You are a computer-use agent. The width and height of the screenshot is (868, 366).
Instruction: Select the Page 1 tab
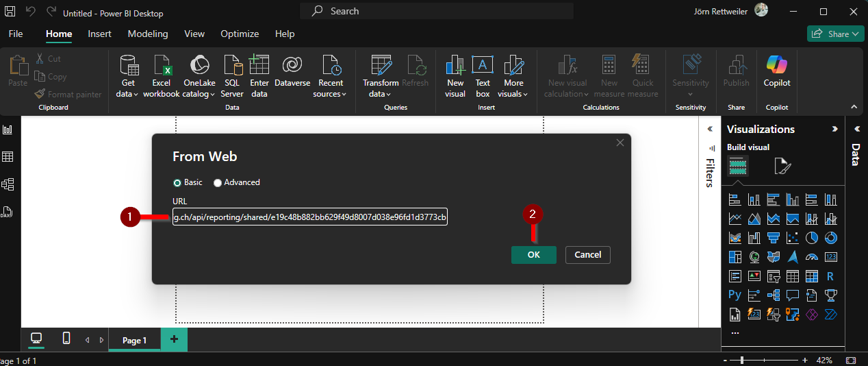pyautogui.click(x=135, y=340)
